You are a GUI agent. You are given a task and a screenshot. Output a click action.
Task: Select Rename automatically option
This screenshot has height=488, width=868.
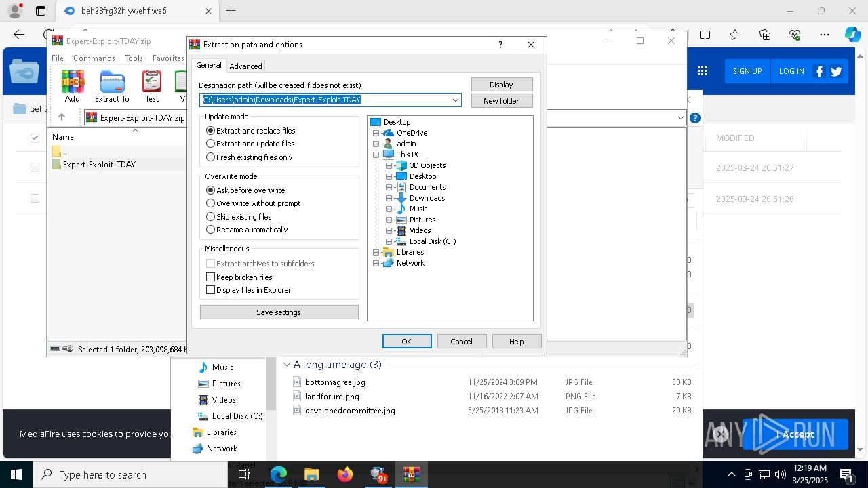(x=248, y=230)
